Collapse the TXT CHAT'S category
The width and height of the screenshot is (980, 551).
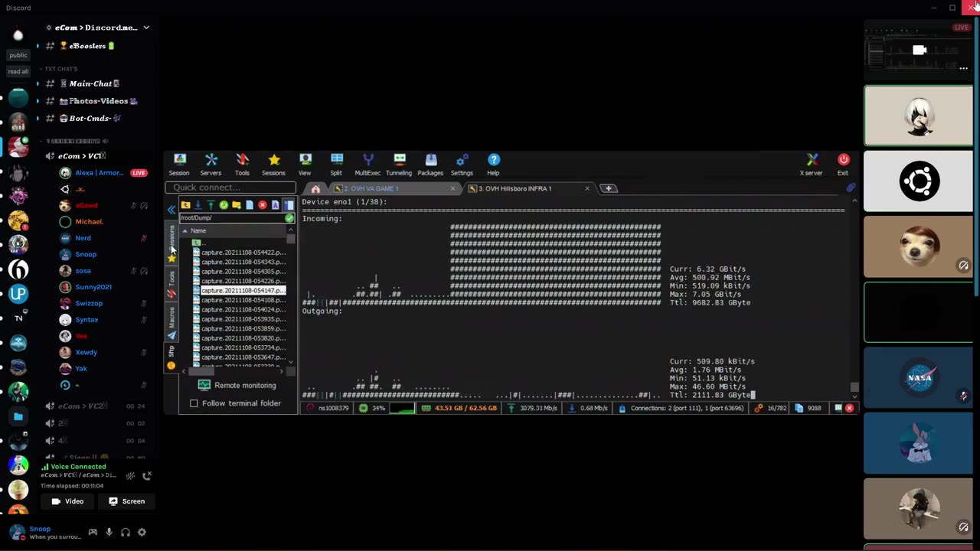pos(60,69)
